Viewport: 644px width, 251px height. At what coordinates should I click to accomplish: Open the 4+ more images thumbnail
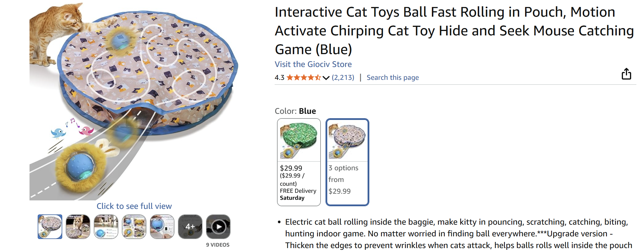pos(190,227)
